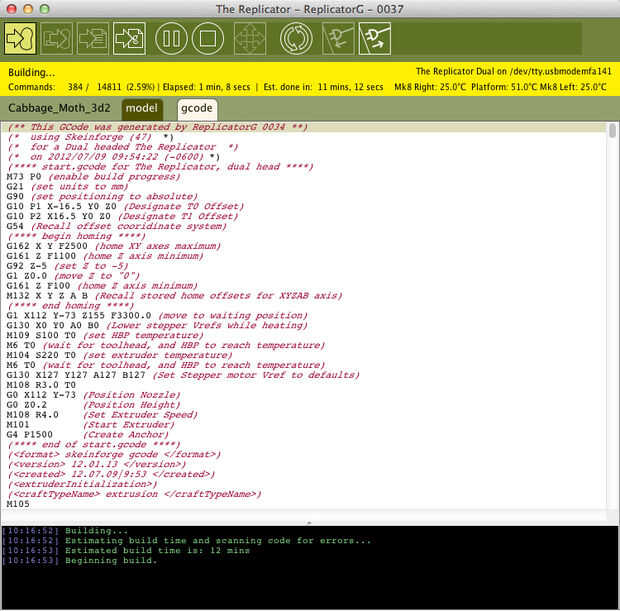Click the split-pane divider handle above console
The width and height of the screenshot is (620, 611).
pos(309,523)
